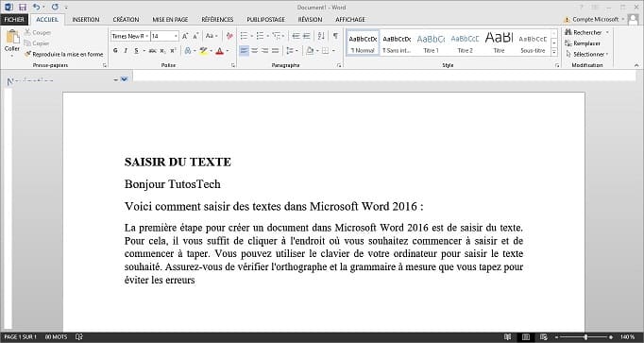Toggle italic formatting (I button)
Screen dimensions: 644x343
click(x=126, y=51)
